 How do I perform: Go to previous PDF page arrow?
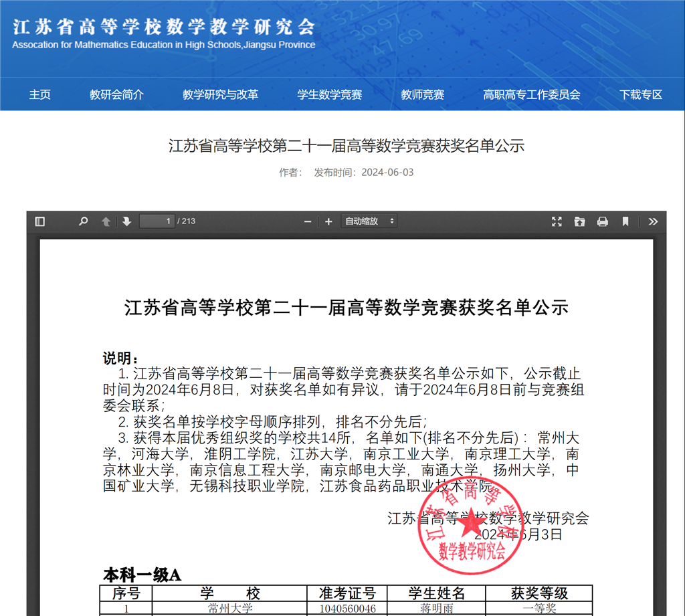[106, 221]
